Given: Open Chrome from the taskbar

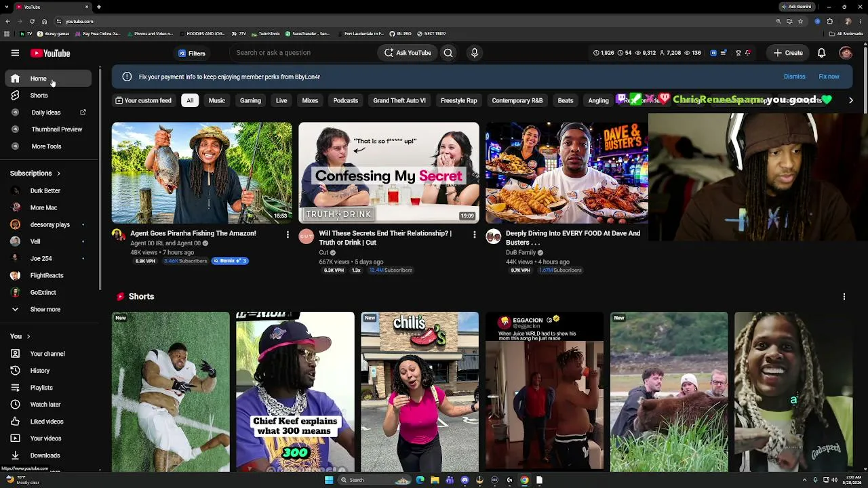Looking at the screenshot, I should click(524, 480).
